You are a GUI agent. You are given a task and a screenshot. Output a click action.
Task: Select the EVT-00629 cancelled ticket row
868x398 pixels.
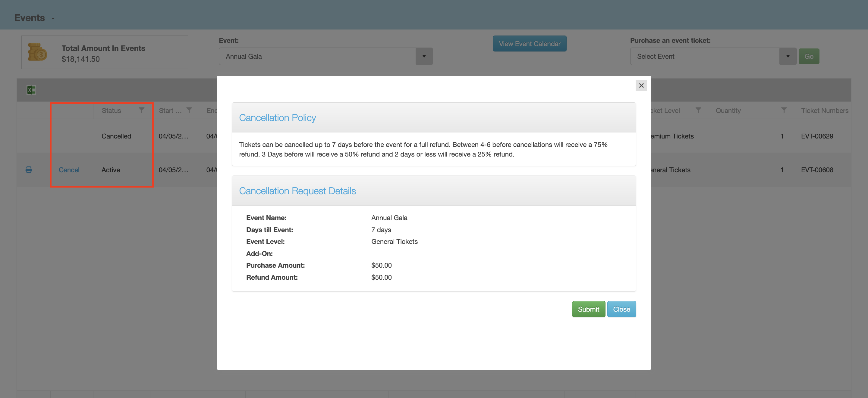816,136
